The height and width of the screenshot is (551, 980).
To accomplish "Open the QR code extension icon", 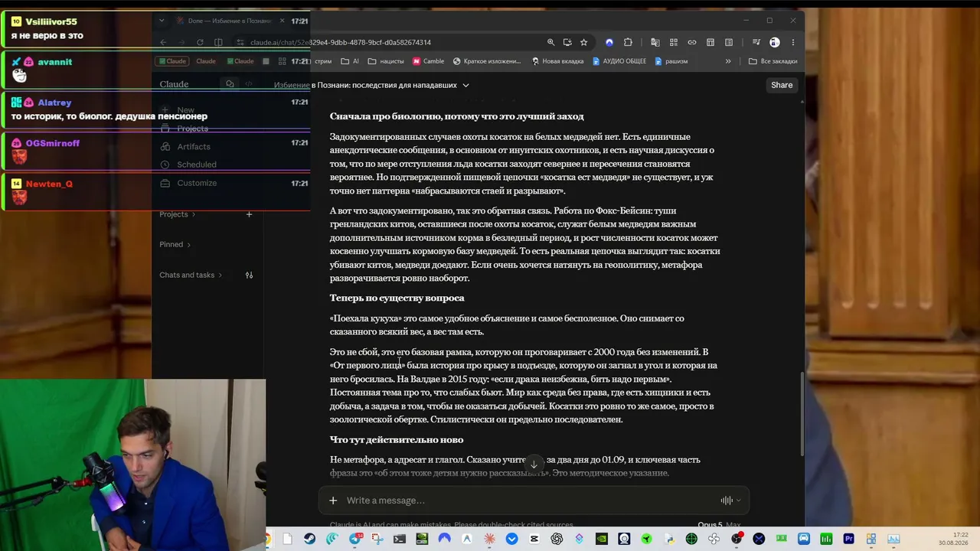I will point(674,42).
